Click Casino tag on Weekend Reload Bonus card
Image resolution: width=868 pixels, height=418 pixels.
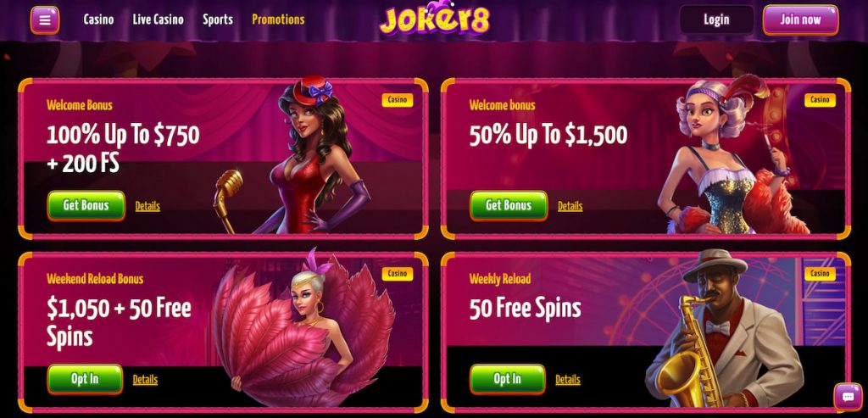click(397, 274)
